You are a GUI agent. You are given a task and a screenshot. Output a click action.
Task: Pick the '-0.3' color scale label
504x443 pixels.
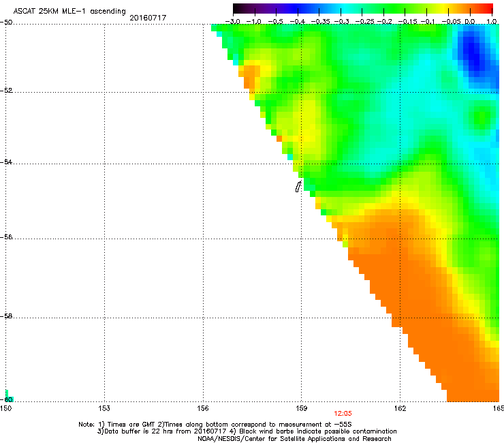pos(342,22)
